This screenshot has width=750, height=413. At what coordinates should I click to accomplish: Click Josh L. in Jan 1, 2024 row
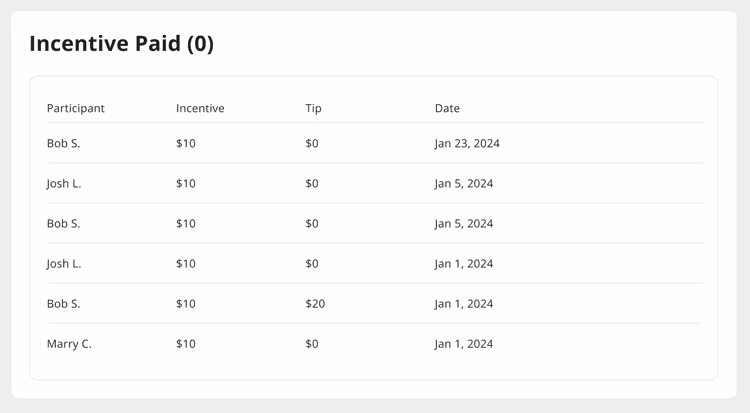coord(64,264)
